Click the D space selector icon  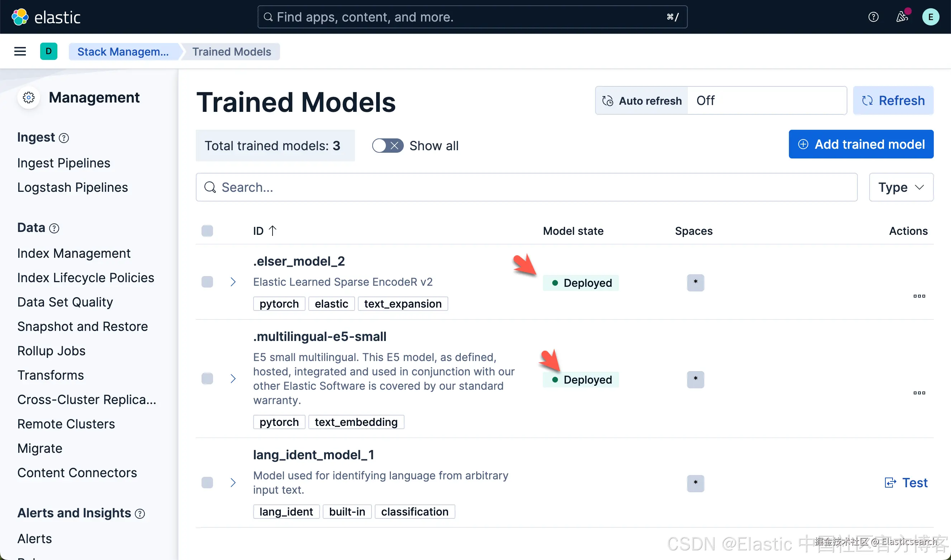click(x=49, y=51)
